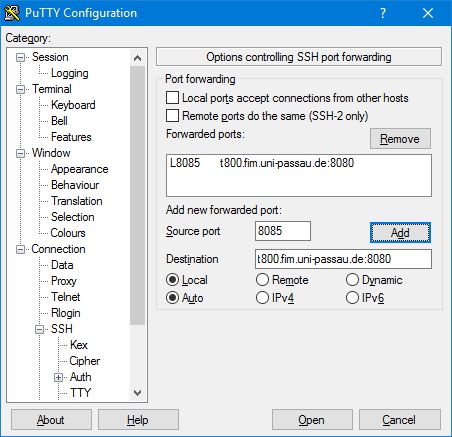Click the Add forwarded port button
The image size is (452, 437).
(x=400, y=233)
